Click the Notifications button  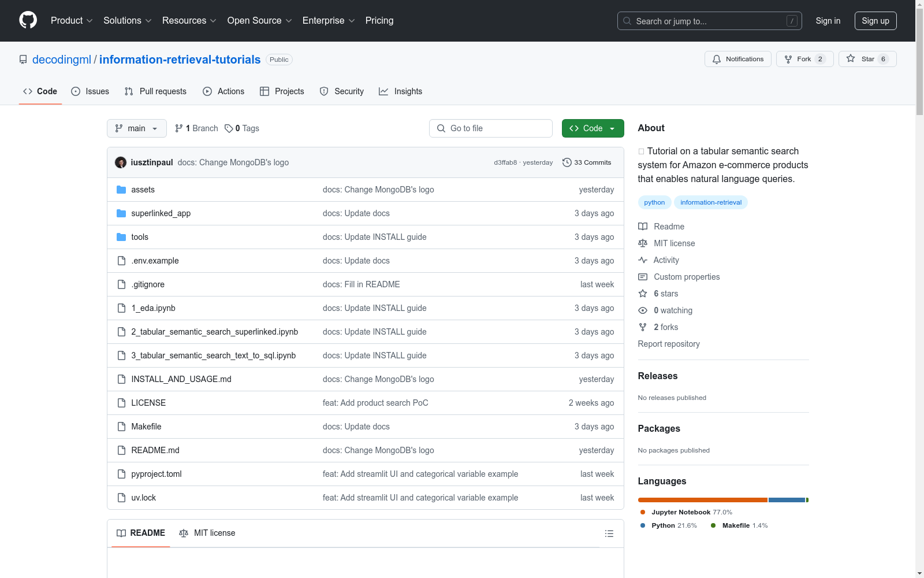coord(738,59)
